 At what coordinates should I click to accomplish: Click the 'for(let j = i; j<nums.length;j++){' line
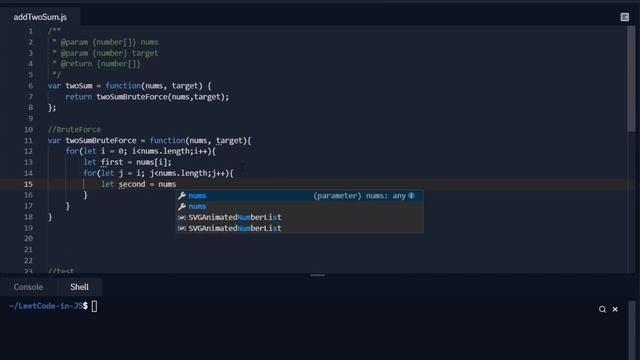pos(158,173)
